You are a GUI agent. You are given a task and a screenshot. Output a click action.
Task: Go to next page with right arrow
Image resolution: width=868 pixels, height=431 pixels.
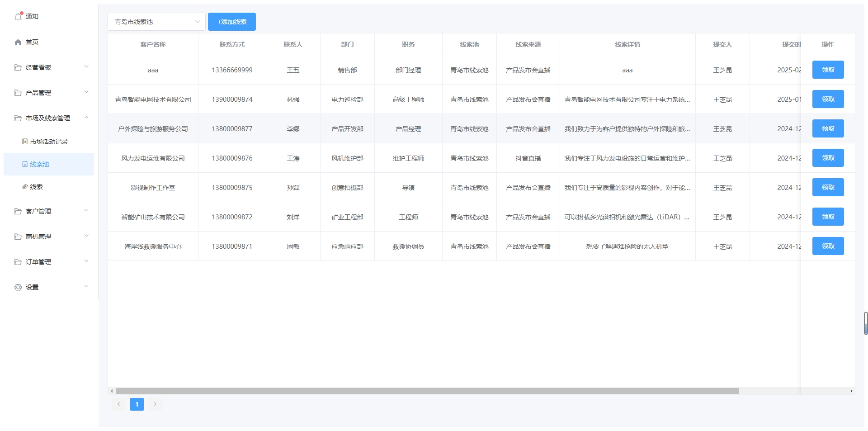click(x=155, y=404)
